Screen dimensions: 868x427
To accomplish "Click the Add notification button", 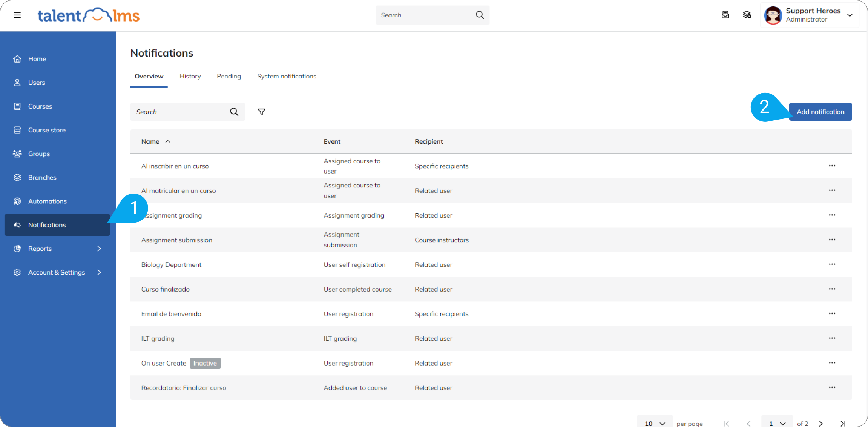I will [x=820, y=112].
